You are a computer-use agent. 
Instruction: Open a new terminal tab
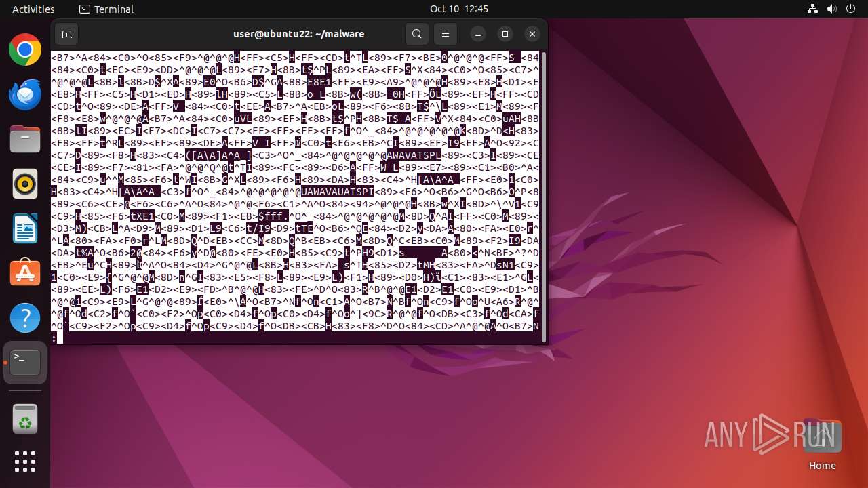[x=66, y=34]
